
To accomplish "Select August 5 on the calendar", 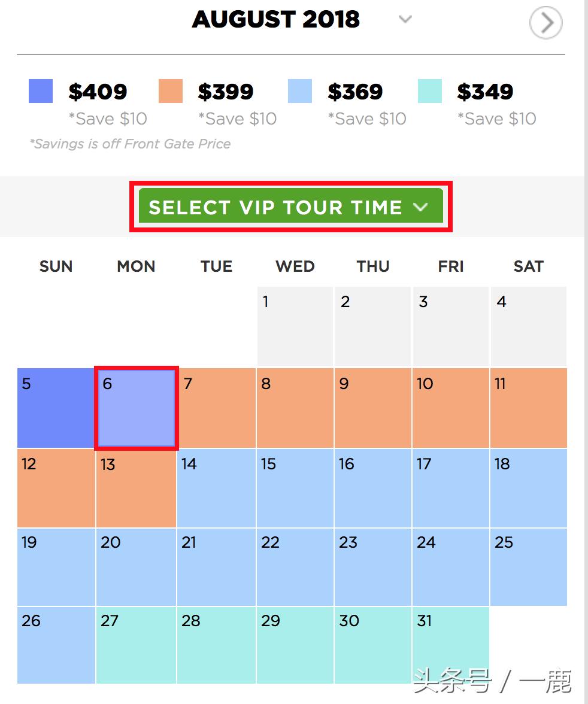I will (x=56, y=408).
